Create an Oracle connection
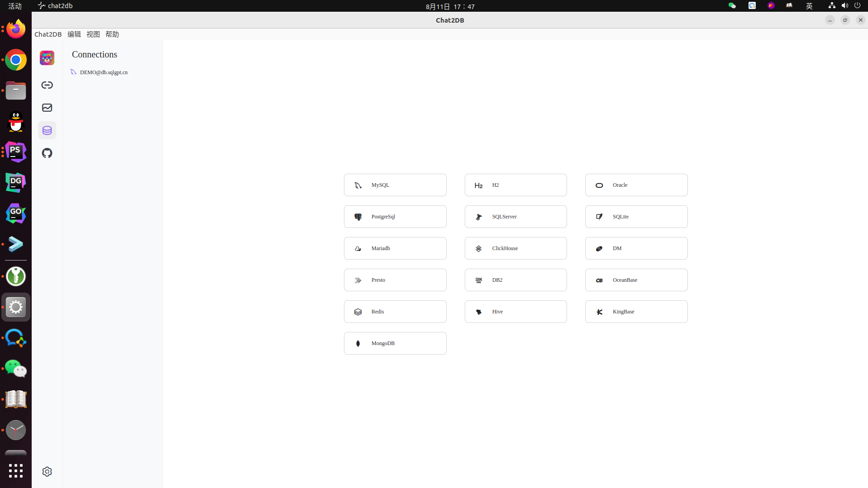This screenshot has width=868, height=488. pyautogui.click(x=636, y=185)
